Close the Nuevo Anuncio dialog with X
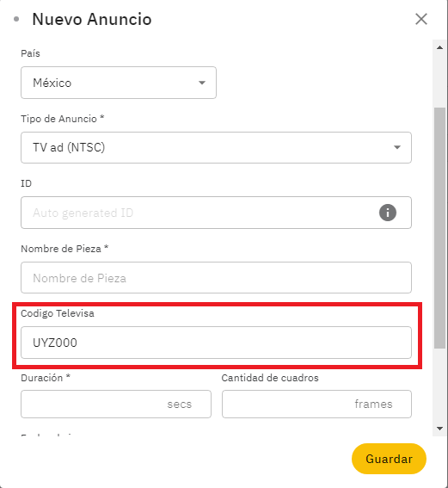Screen dimensions: 448x488 pos(421,19)
